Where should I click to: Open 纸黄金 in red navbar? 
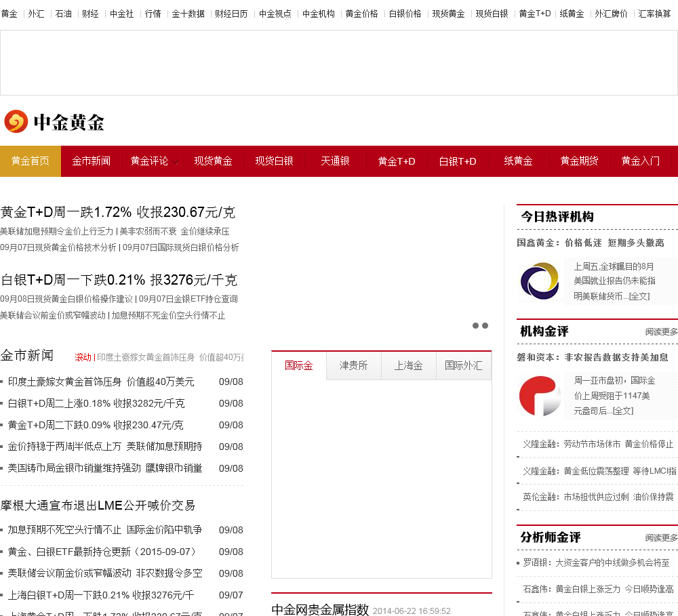(x=518, y=161)
